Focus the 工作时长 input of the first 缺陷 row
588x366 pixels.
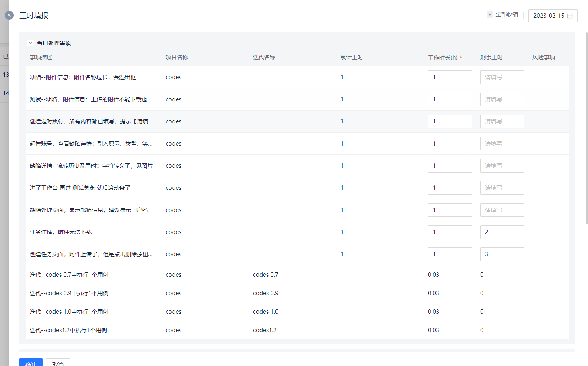[x=450, y=77]
